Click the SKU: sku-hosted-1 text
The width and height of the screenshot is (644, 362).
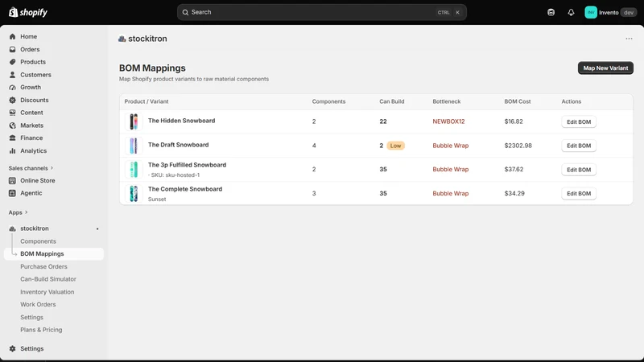click(174, 175)
